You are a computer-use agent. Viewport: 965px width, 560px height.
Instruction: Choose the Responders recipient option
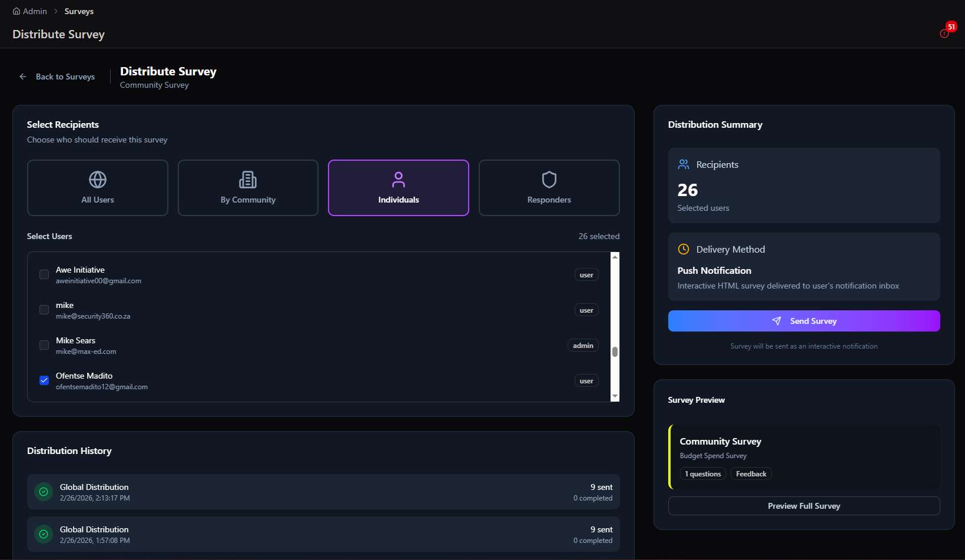pyautogui.click(x=549, y=188)
